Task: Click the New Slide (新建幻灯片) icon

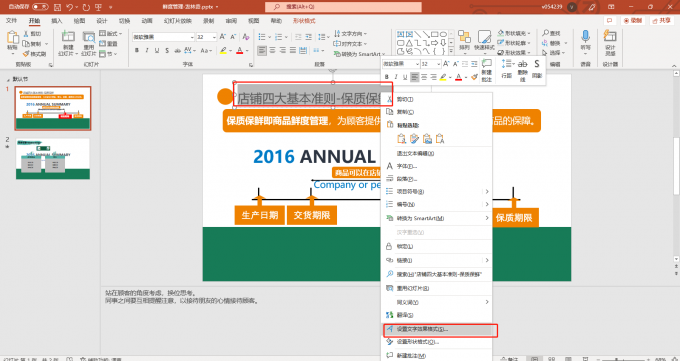Action: point(68,38)
